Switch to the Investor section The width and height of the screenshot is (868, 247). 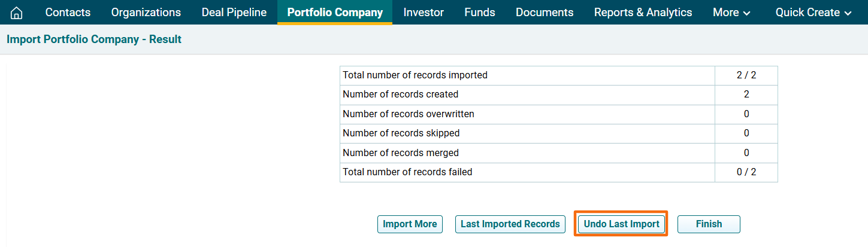pyautogui.click(x=424, y=13)
